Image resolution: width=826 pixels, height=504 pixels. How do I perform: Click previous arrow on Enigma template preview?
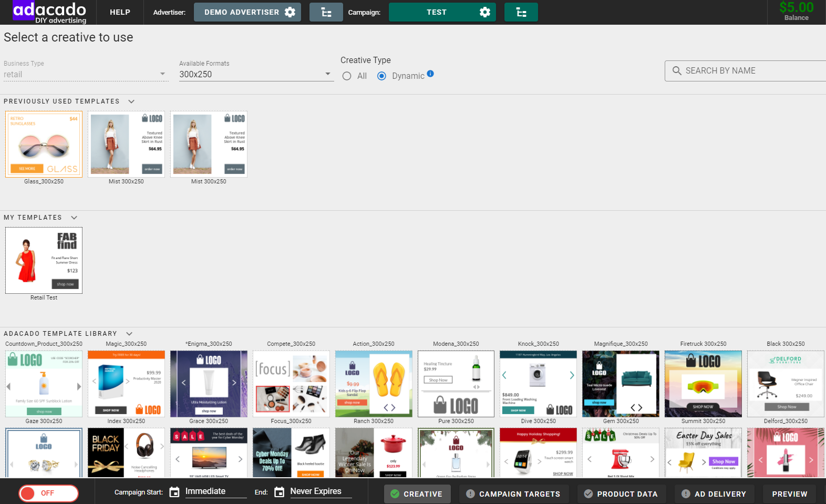coord(183,383)
